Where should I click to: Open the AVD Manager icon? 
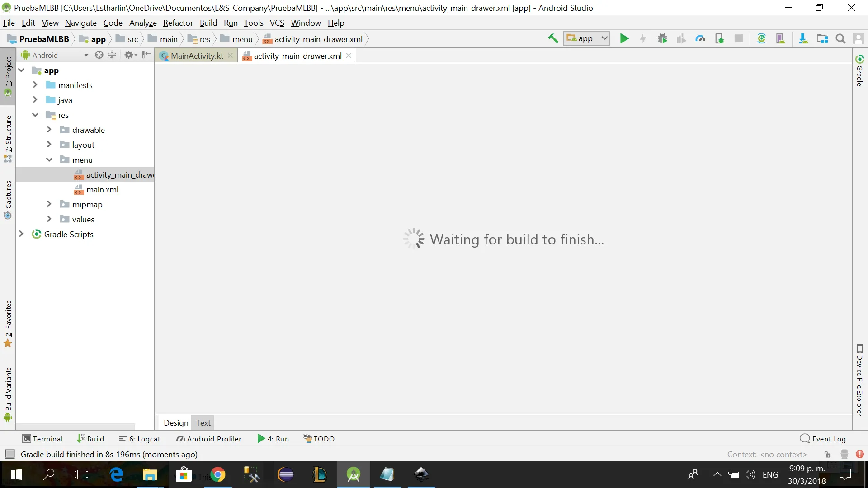[x=780, y=39]
